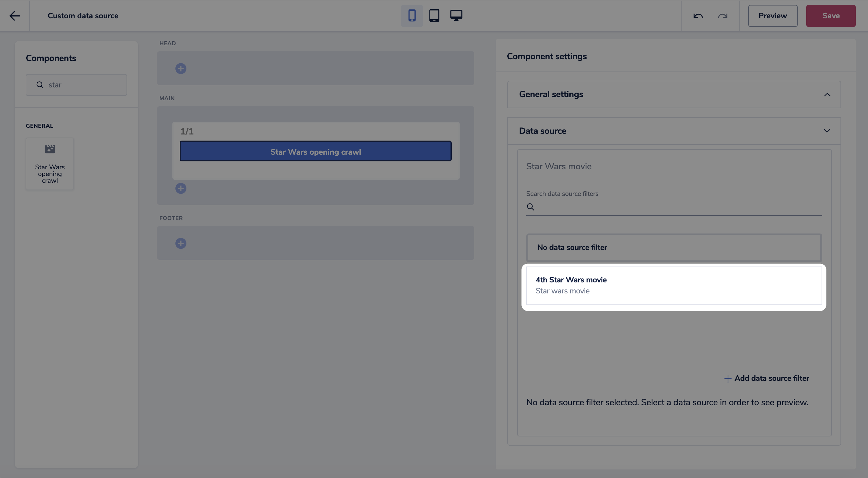This screenshot has width=868, height=478.
Task: Click the GENERAL category label in Components
Action: 39,126
